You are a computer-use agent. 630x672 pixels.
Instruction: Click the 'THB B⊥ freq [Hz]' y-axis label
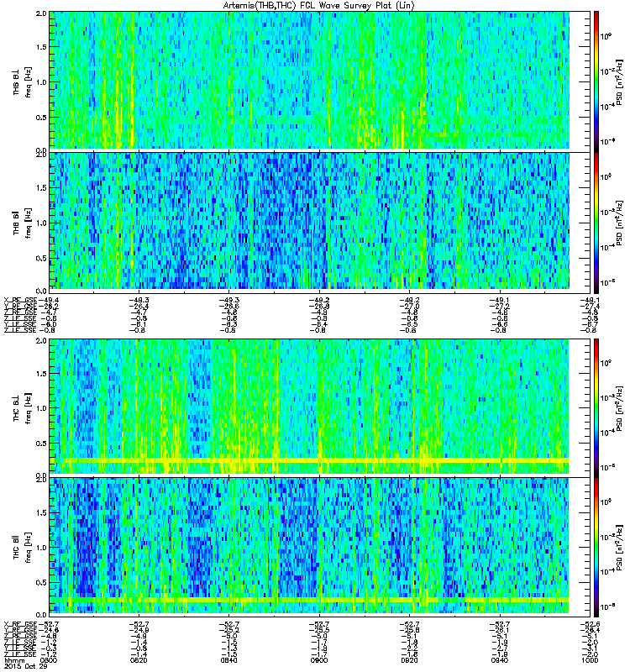(x=22, y=82)
